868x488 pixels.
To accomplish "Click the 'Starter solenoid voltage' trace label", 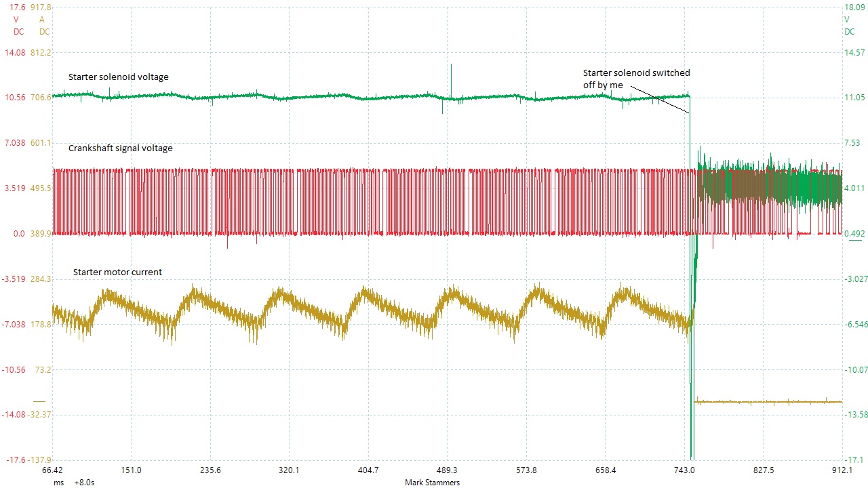I will [x=118, y=77].
